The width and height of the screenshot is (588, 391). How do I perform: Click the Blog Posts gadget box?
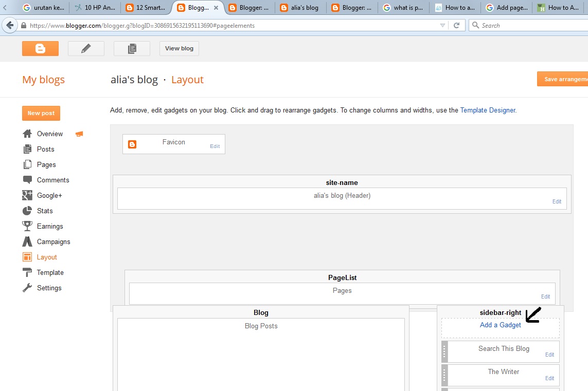(261, 355)
